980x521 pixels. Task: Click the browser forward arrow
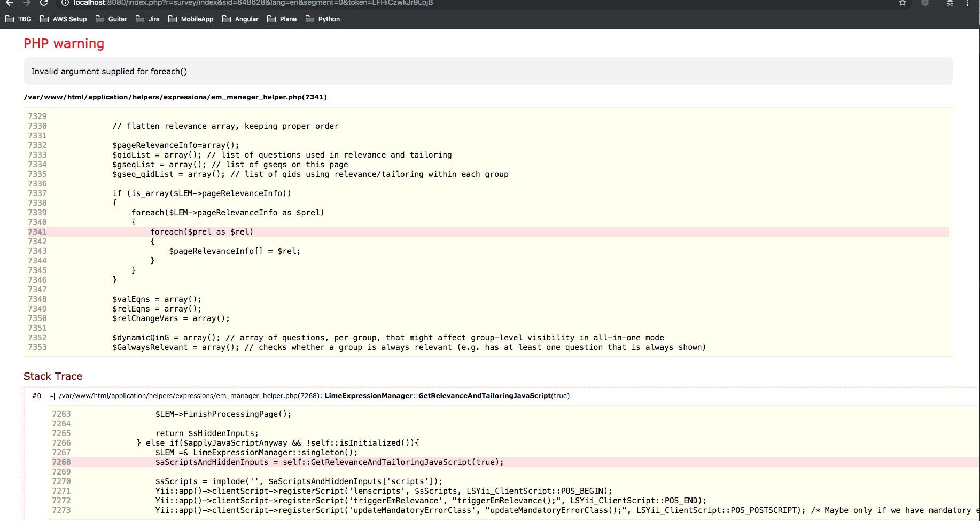27,3
